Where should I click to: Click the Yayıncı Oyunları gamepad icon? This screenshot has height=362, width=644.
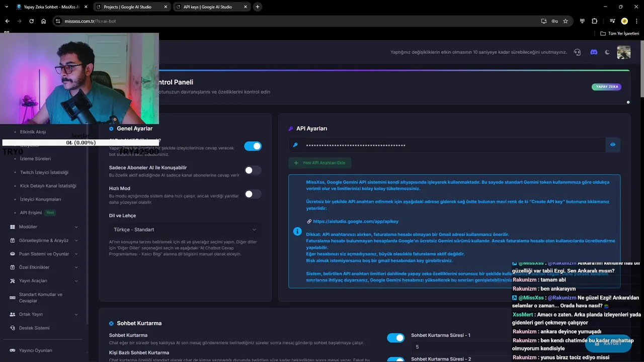coord(13,350)
